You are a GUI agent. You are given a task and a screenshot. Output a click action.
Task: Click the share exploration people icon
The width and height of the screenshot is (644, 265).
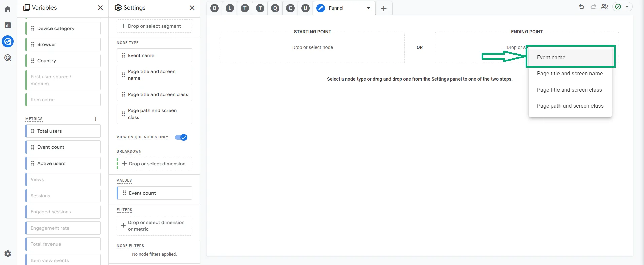(x=605, y=7)
